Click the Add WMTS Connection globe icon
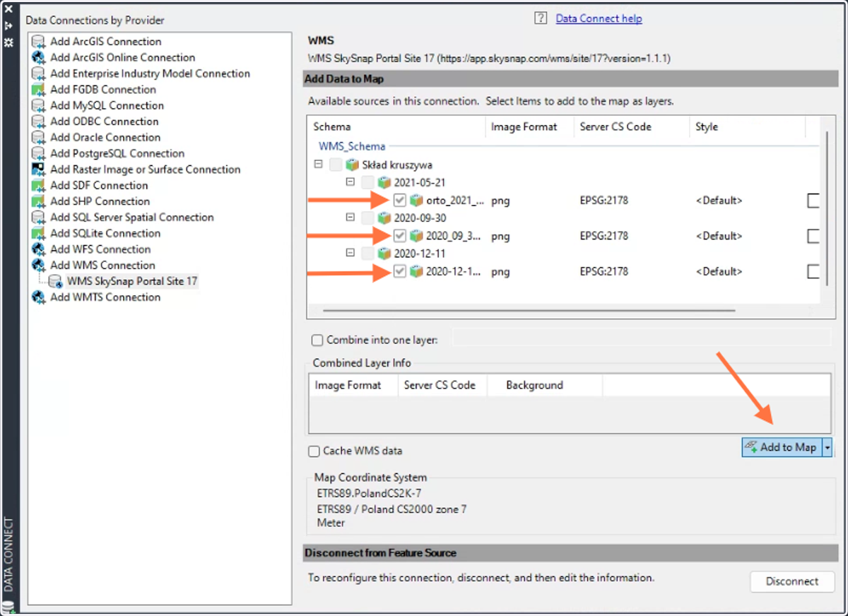Screen dimensions: 848x616 (39, 297)
